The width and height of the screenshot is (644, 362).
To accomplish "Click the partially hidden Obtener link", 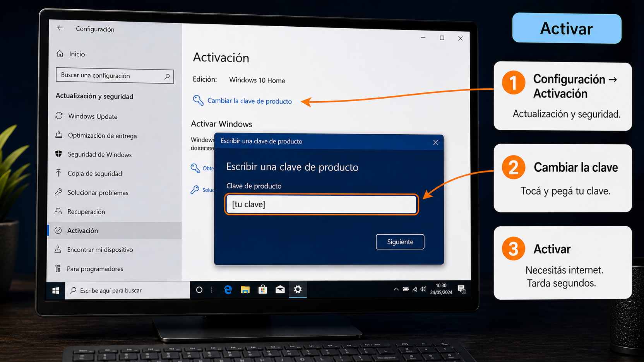I will pyautogui.click(x=208, y=168).
